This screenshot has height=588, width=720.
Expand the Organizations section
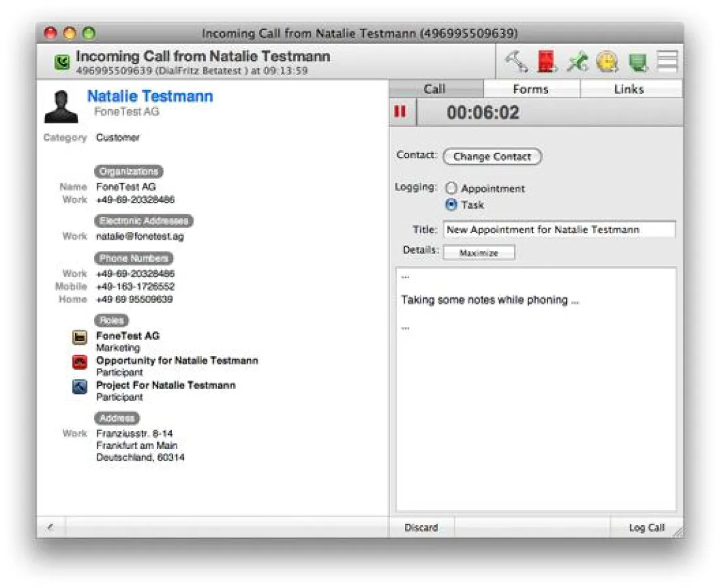[128, 171]
